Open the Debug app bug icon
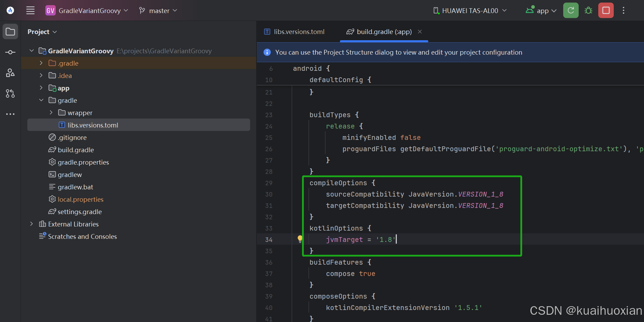Image resolution: width=644 pixels, height=322 pixels. (x=588, y=10)
